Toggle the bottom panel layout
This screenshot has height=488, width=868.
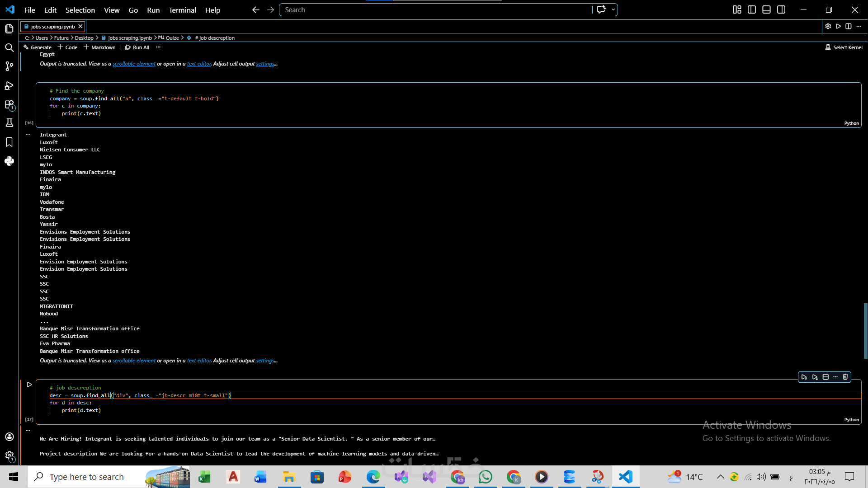click(x=766, y=9)
